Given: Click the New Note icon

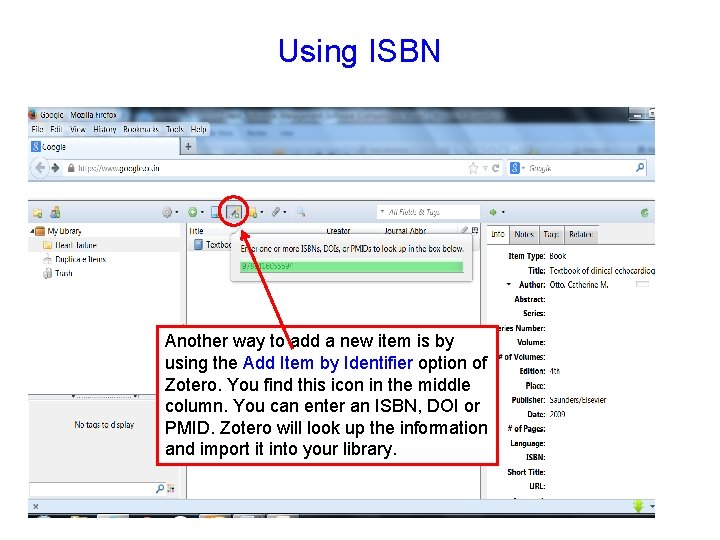Looking at the screenshot, I should click(x=253, y=212).
